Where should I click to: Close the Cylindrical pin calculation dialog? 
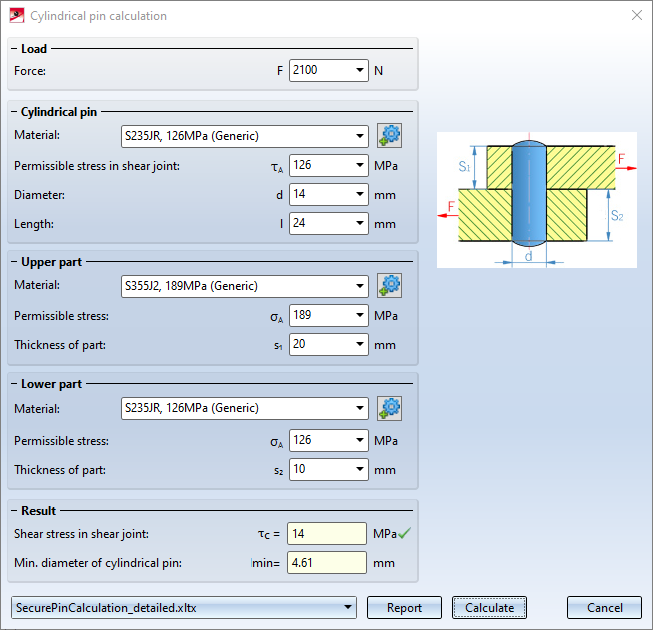[637, 15]
